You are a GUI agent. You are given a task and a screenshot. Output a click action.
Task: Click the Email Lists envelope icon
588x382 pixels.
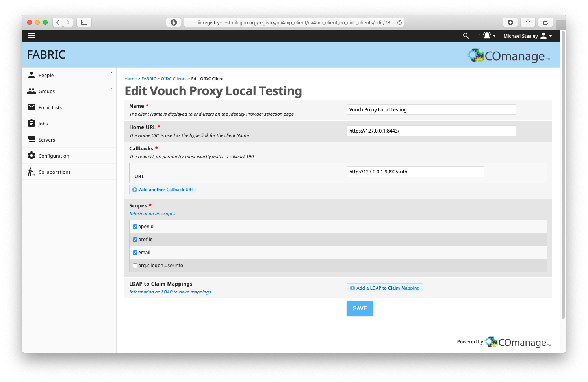click(32, 107)
